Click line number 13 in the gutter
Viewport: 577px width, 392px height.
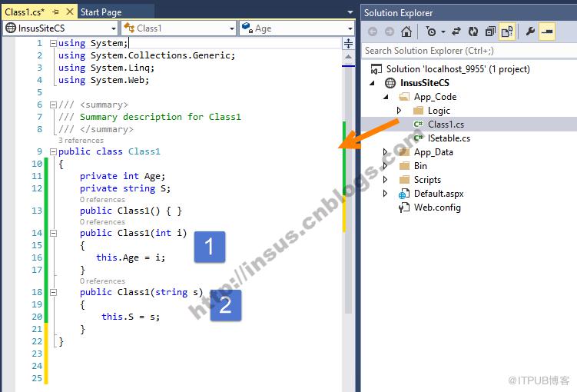pos(37,211)
